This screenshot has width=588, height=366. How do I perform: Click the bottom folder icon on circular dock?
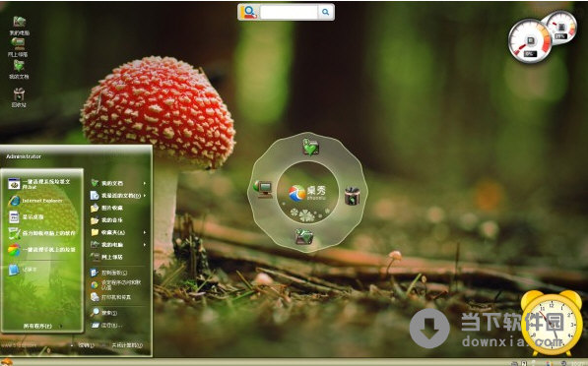303,237
